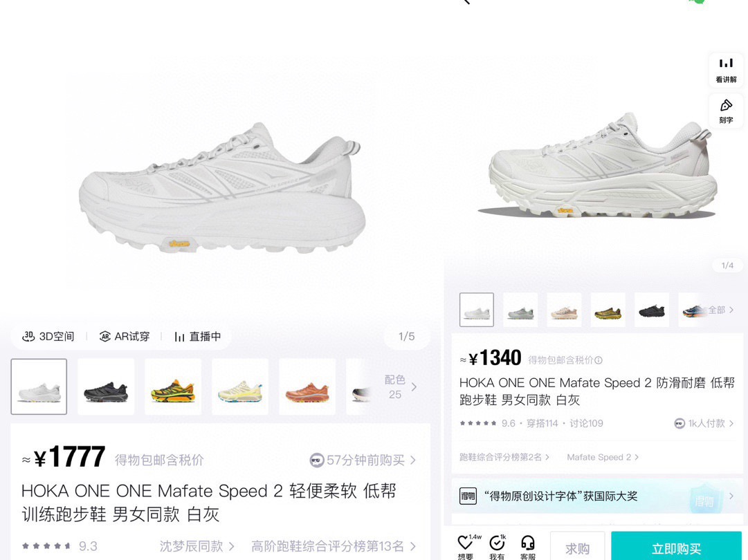Expand 配色 25 colorways list
Image resolution: width=748 pixels, height=560 pixels.
coord(400,387)
